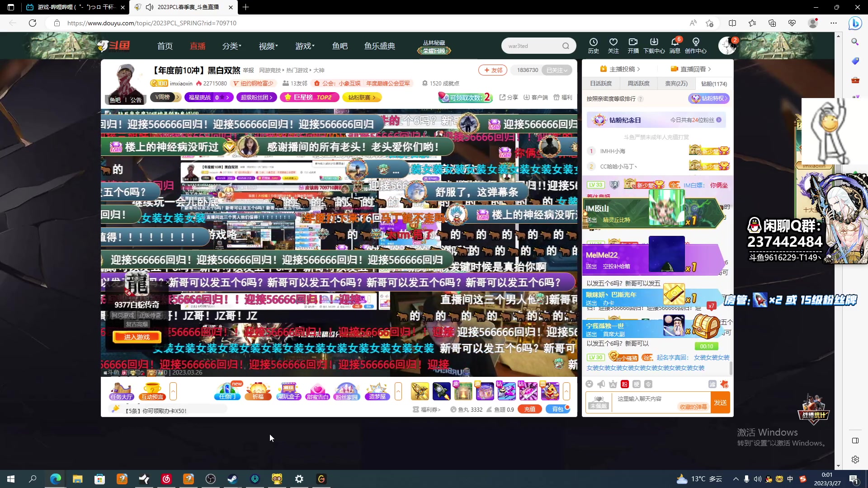Open 收藏的弹幕 saved danmaku
Screen dimensions: 868x488
tap(693, 407)
